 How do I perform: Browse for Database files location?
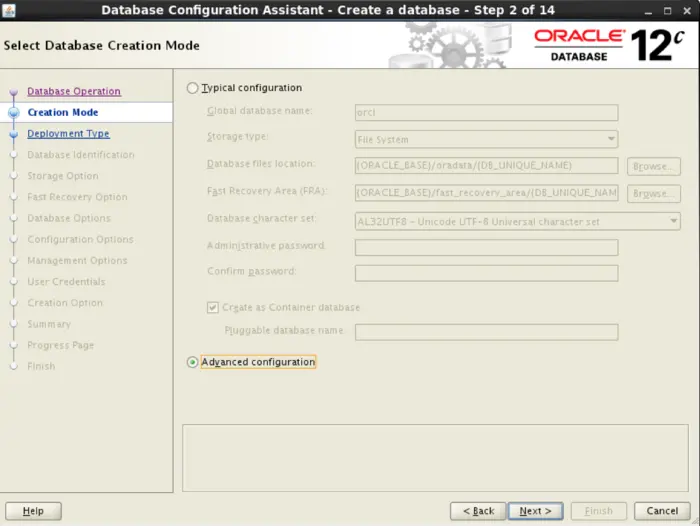[x=654, y=166]
